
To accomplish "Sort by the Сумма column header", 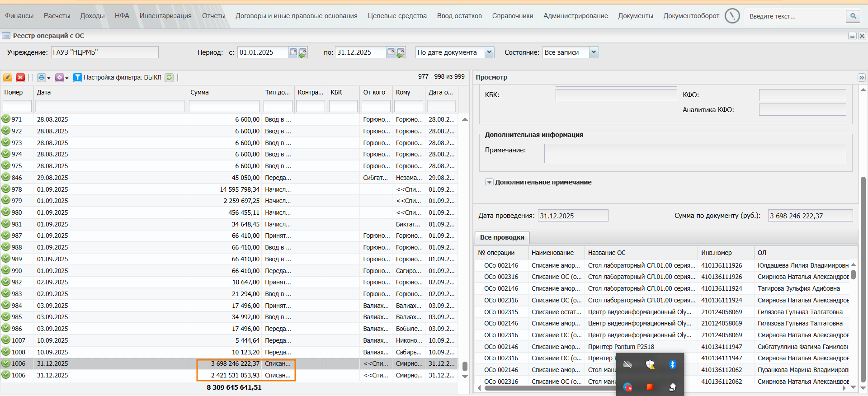I will 224,92.
